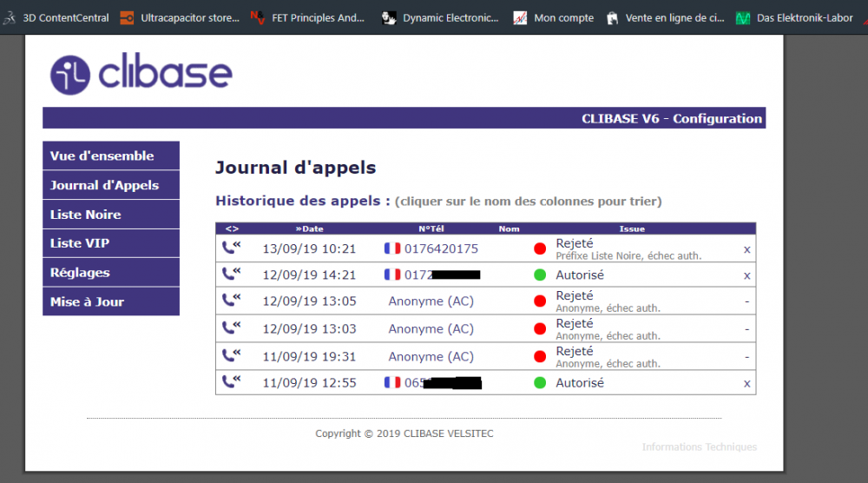Click Autorisé status in 12/09/19 14:21 row
This screenshot has width=868, height=483.
(580, 275)
